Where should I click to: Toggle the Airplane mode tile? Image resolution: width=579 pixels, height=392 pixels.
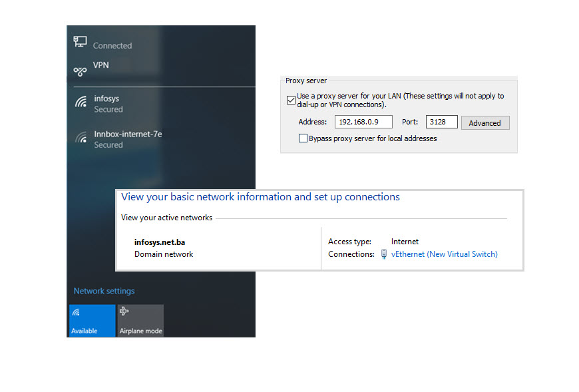140,320
